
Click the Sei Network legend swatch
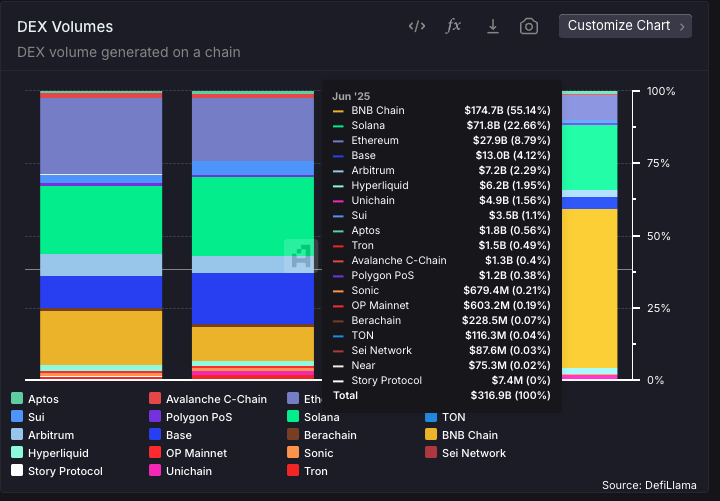point(431,452)
